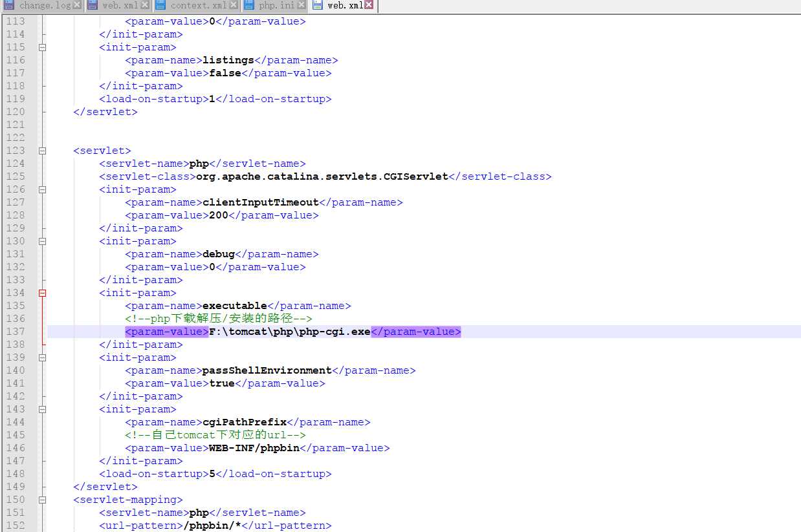Screen dimensions: 801x532
Task: Click the highlighted opening param-value tag on line 137
Action: coord(167,332)
